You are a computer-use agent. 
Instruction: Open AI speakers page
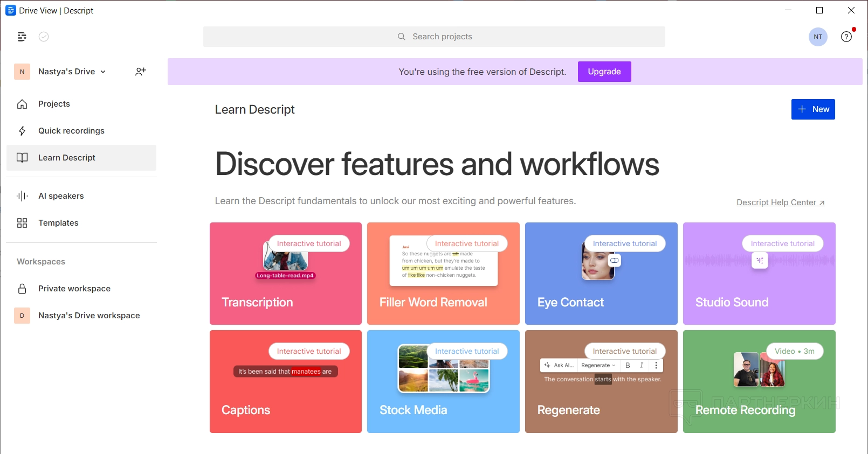(81, 196)
